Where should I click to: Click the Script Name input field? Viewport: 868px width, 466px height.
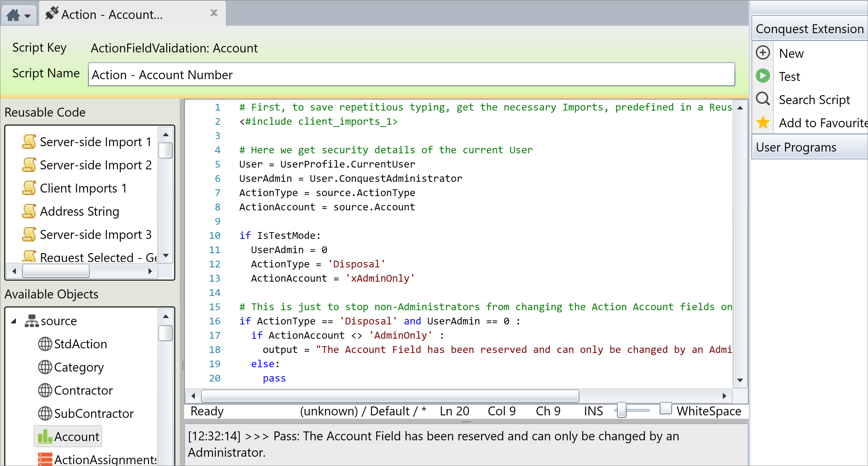tap(411, 75)
